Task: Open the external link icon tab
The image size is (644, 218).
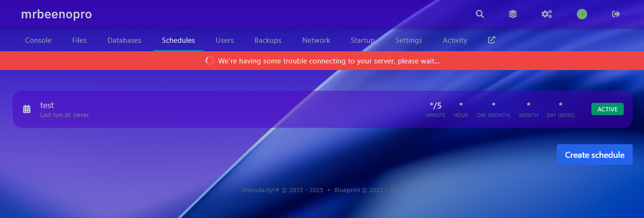Action: pos(491,40)
